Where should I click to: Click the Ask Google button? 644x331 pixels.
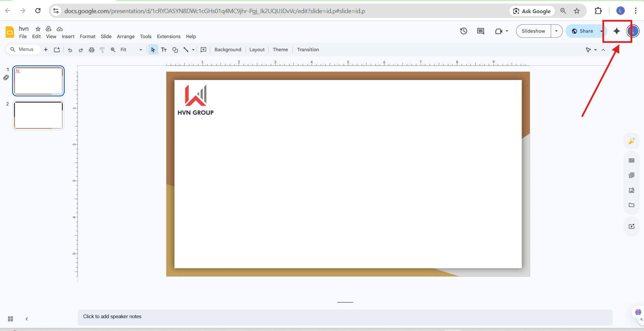pos(532,11)
